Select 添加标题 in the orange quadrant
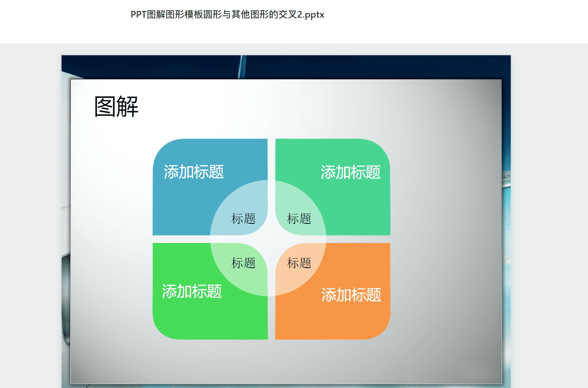The width and height of the screenshot is (588, 388). (351, 295)
